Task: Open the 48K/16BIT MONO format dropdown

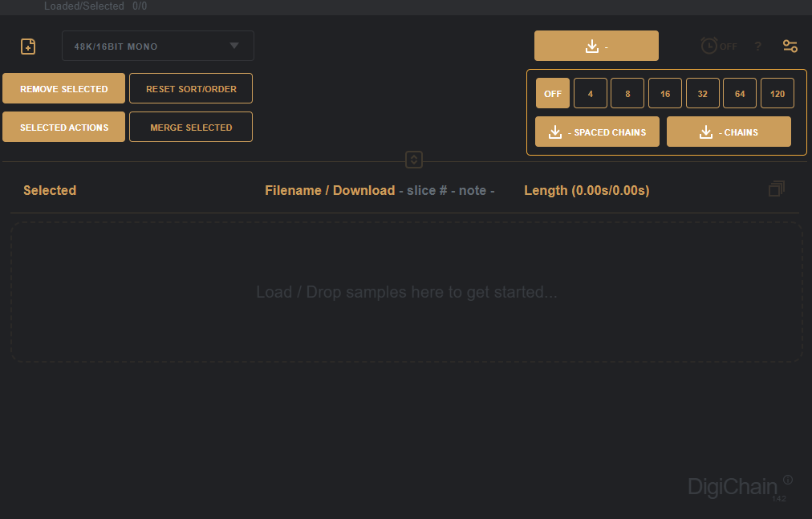Action: (x=158, y=47)
